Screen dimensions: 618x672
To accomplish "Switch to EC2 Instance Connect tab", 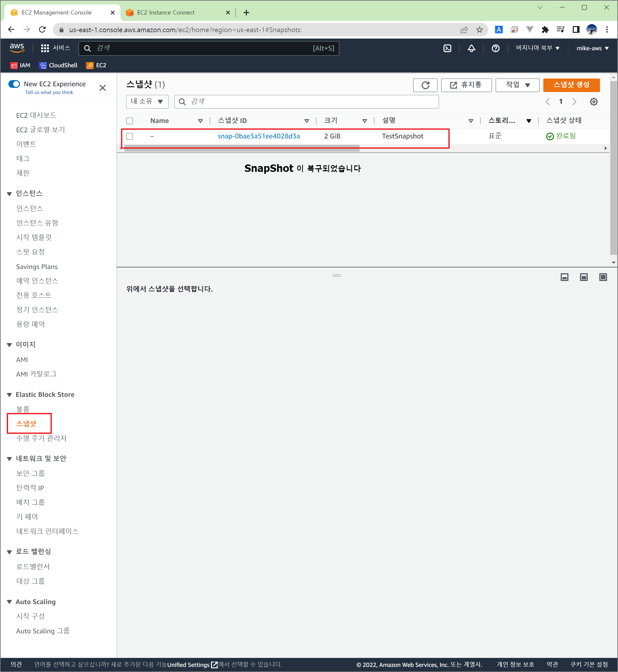I will (x=177, y=12).
